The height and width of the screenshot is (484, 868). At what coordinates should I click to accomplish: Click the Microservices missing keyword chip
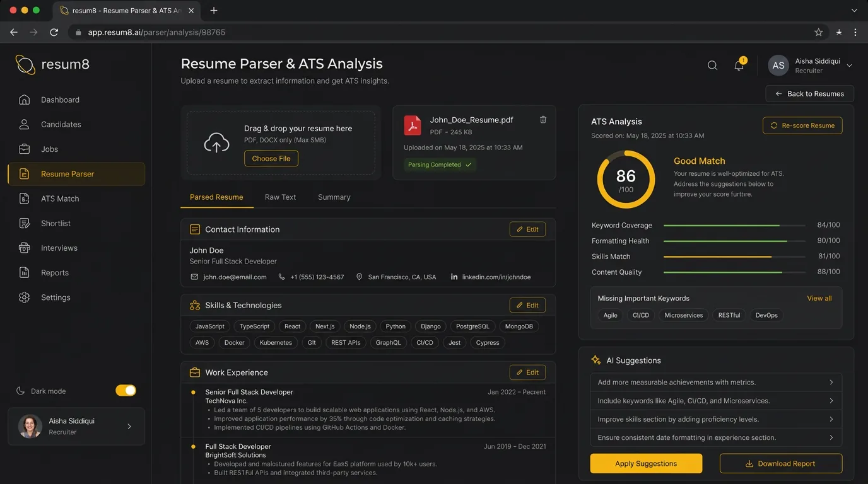pos(684,315)
